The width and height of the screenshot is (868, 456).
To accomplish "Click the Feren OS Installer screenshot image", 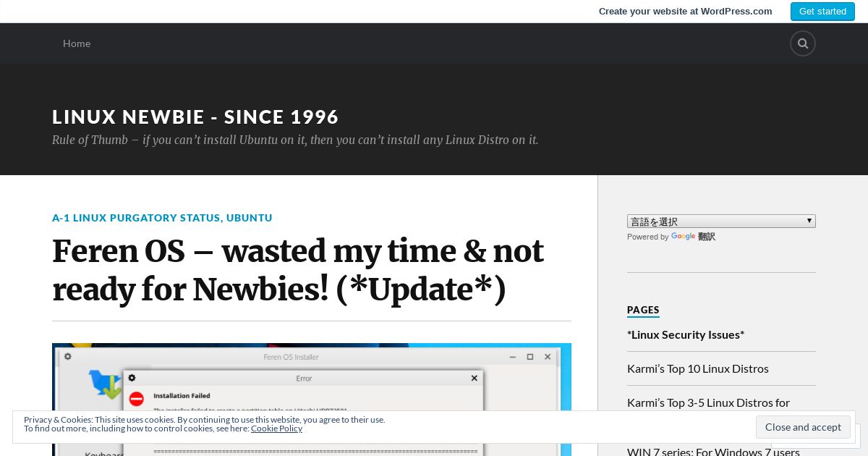I will (312, 400).
